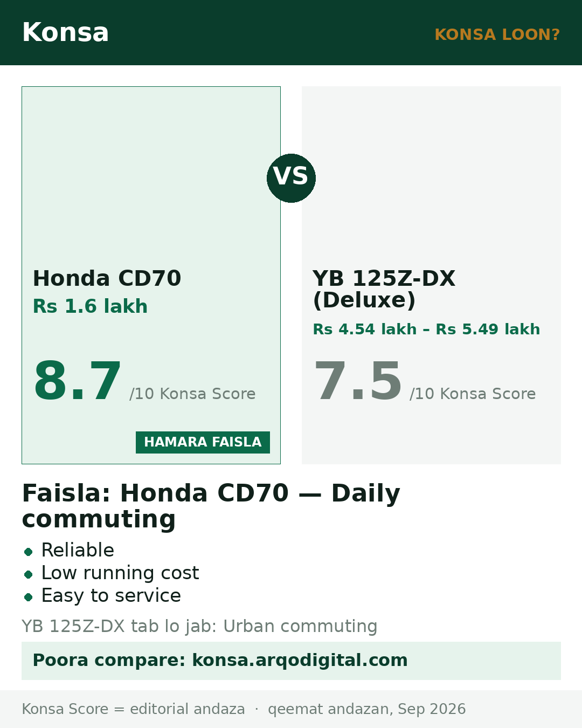This screenshot has height=728, width=582.
Task: Click the bullet beside Low running cost
Action: coord(29,574)
